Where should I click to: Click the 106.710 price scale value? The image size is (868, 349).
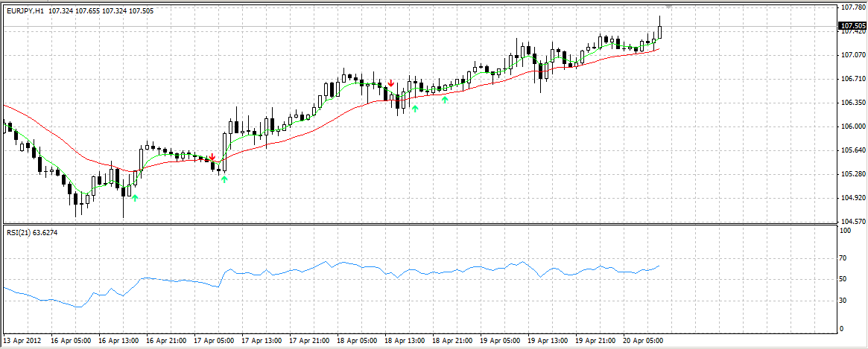tap(852, 79)
